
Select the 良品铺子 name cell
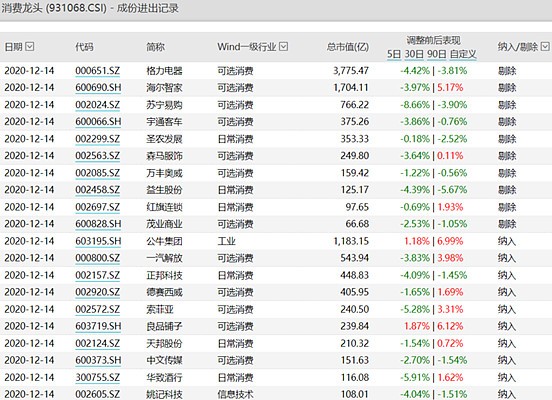click(x=164, y=326)
